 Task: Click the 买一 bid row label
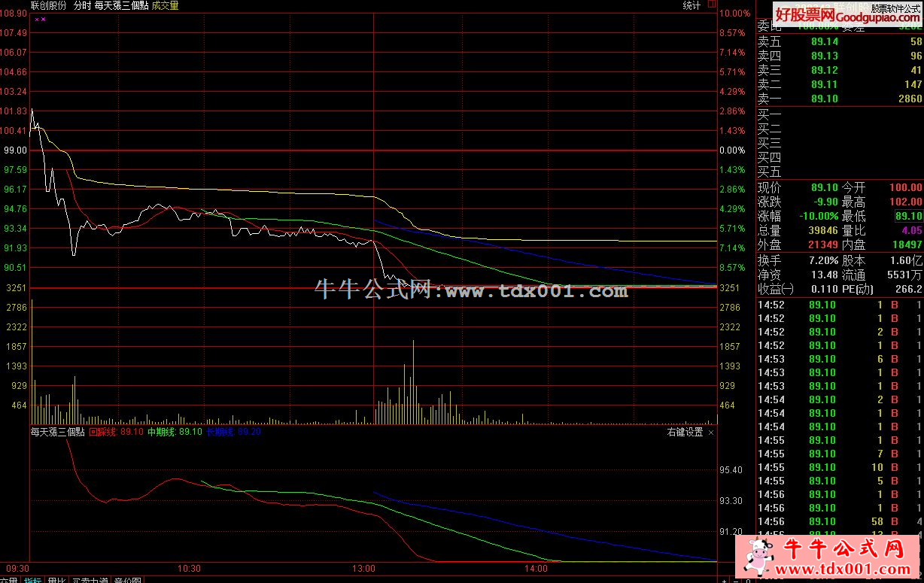[769, 114]
